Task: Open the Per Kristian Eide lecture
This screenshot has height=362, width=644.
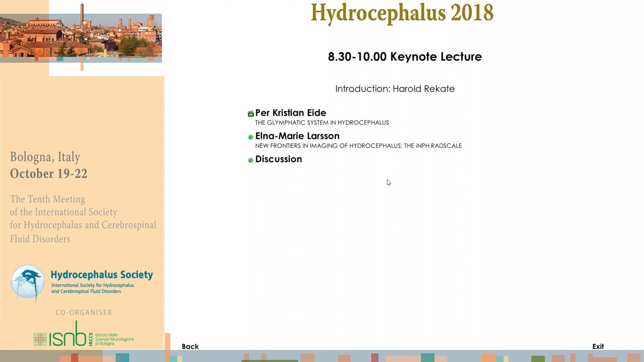Action: 291,113
